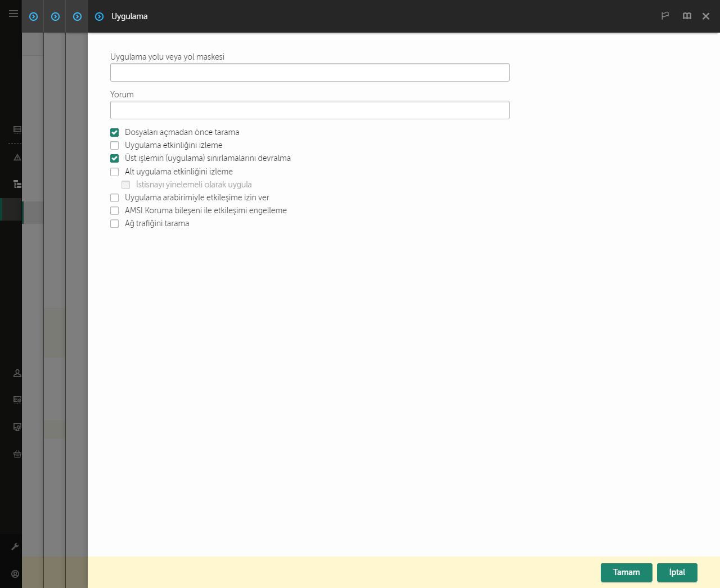The width and height of the screenshot is (720, 588).
Task: Click the flag icon in header
Action: [x=665, y=16]
